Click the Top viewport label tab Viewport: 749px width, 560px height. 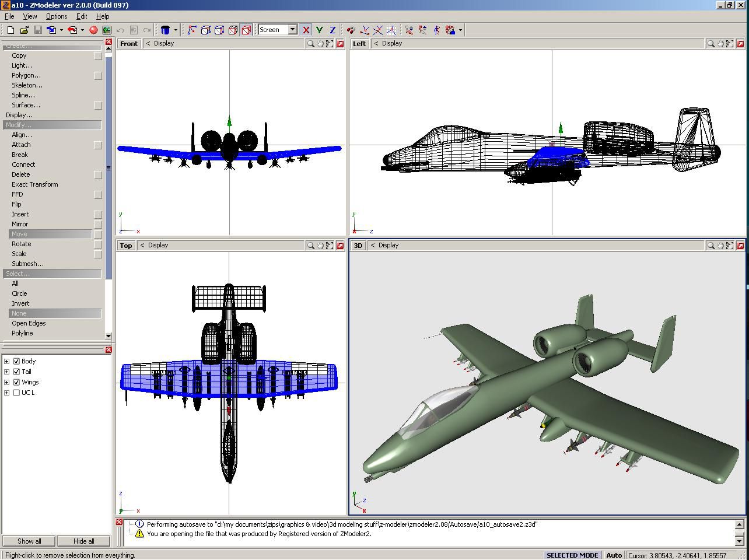pyautogui.click(x=125, y=245)
